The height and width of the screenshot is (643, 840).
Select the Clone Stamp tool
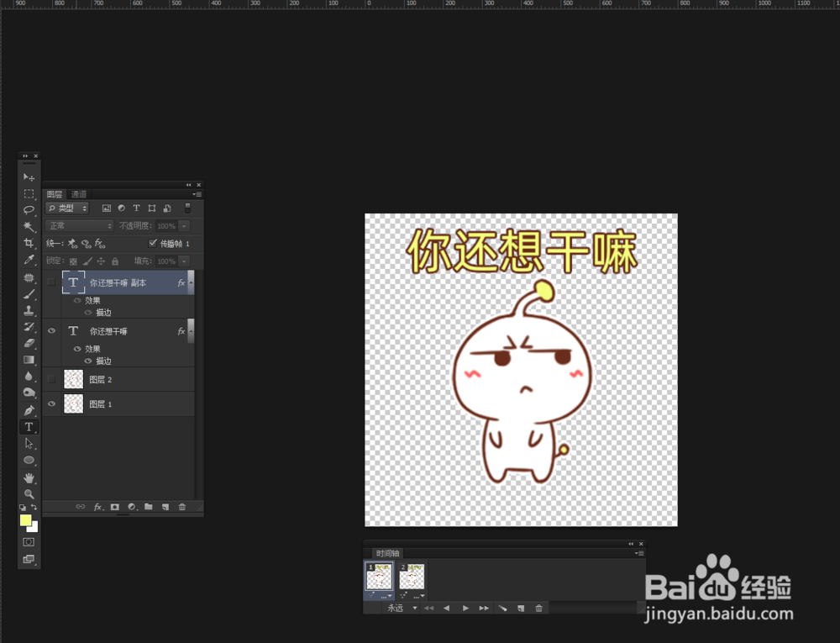pos(29,310)
